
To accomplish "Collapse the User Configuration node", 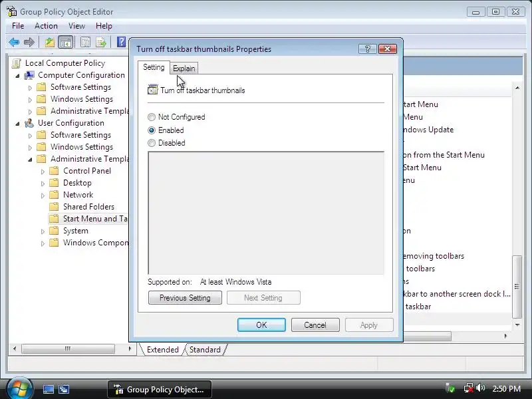I will pos(18,124).
